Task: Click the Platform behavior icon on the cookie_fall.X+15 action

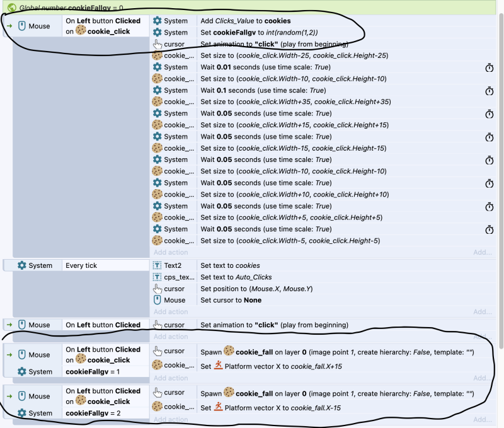Action: [217, 366]
